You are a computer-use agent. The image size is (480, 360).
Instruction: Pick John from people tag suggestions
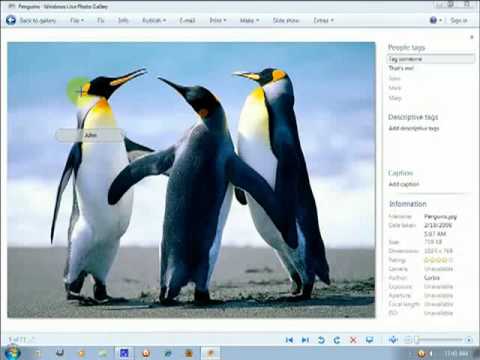click(394, 79)
